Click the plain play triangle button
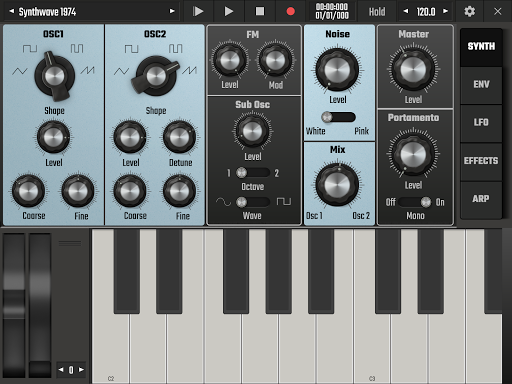 point(229,11)
